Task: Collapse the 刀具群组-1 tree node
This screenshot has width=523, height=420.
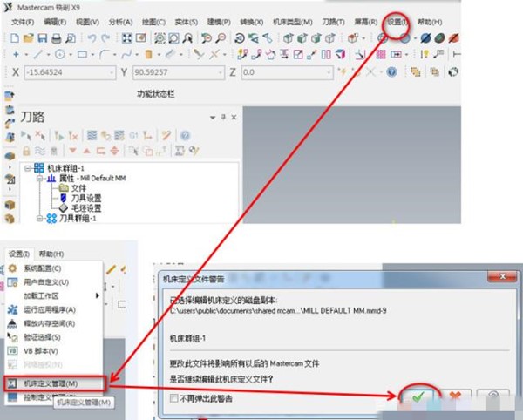Action: coord(40,219)
